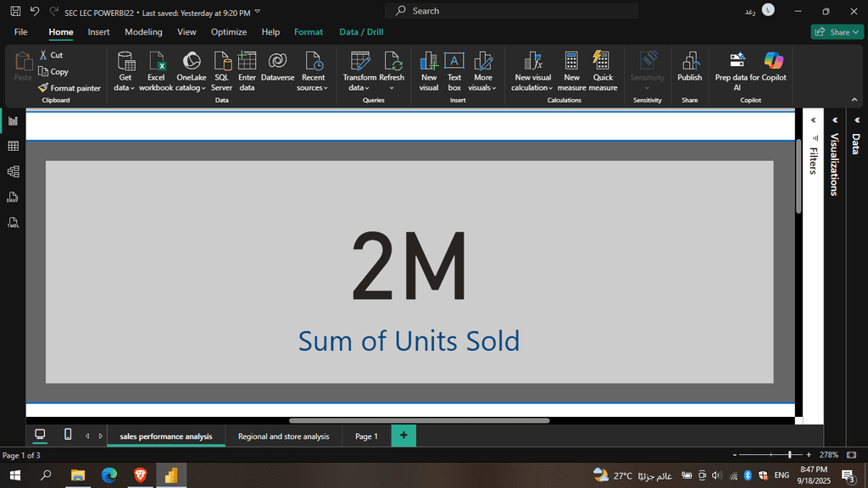The image size is (868, 488).
Task: Switch to mobile layout view
Action: coord(68,435)
